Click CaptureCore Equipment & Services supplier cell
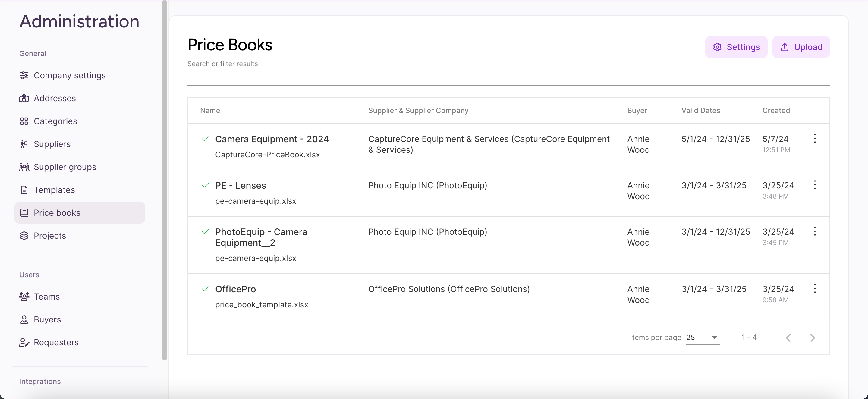This screenshot has width=868, height=399. (489, 144)
